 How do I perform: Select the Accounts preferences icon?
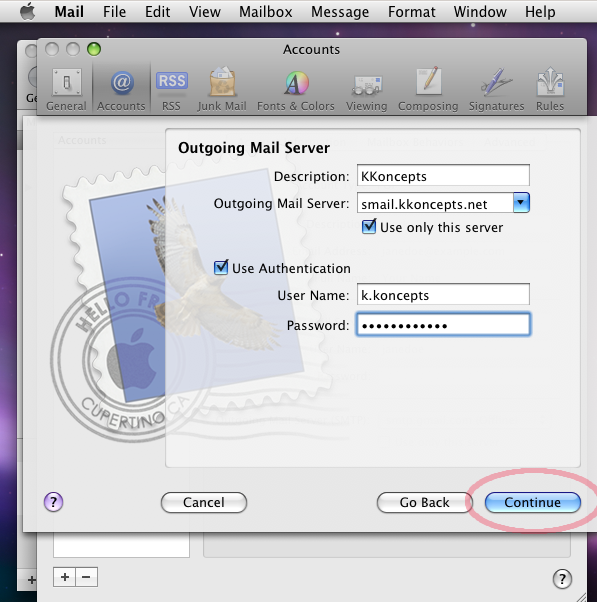click(x=121, y=90)
